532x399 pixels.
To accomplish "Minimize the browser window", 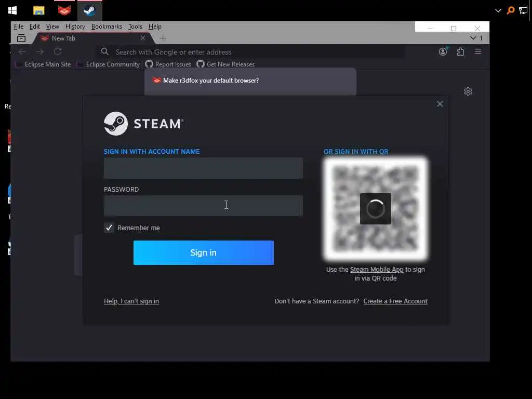I will (x=430, y=28).
